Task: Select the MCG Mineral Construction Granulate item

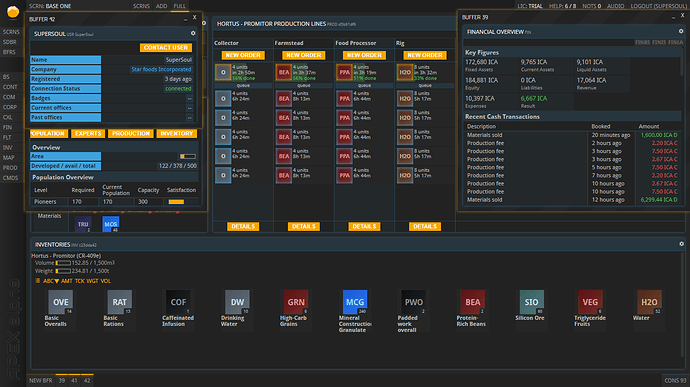Action: click(x=355, y=302)
